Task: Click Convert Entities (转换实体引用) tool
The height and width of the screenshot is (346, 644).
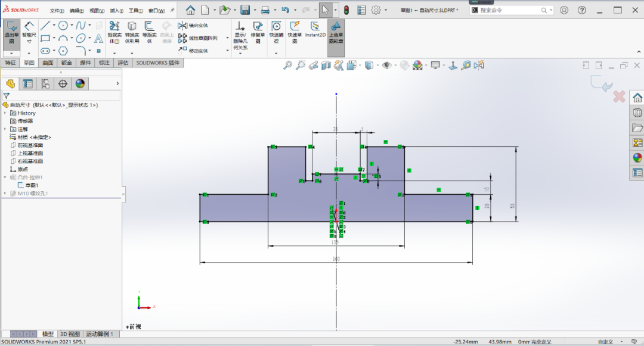Action: point(132,32)
